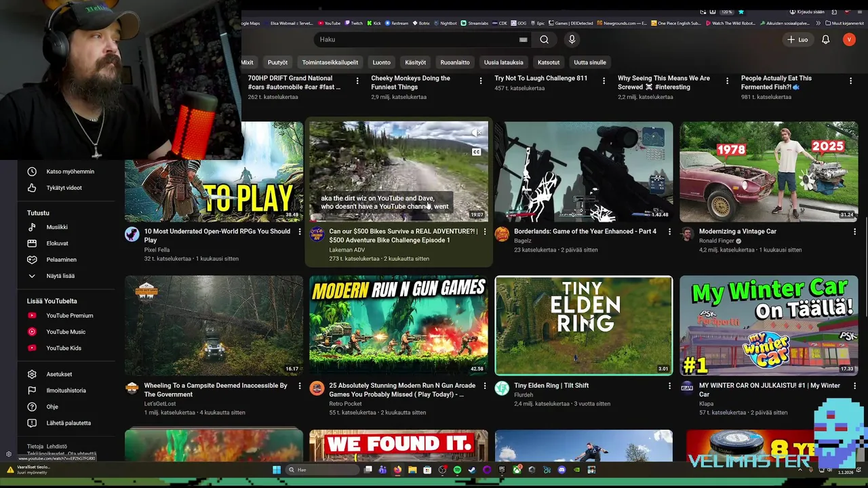Open Ronald Finger channel name
The width and height of the screenshot is (868, 488).
tap(717, 241)
